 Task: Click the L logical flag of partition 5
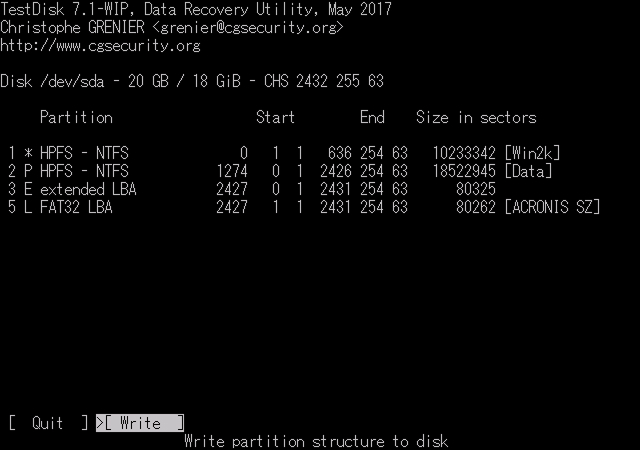click(28, 207)
